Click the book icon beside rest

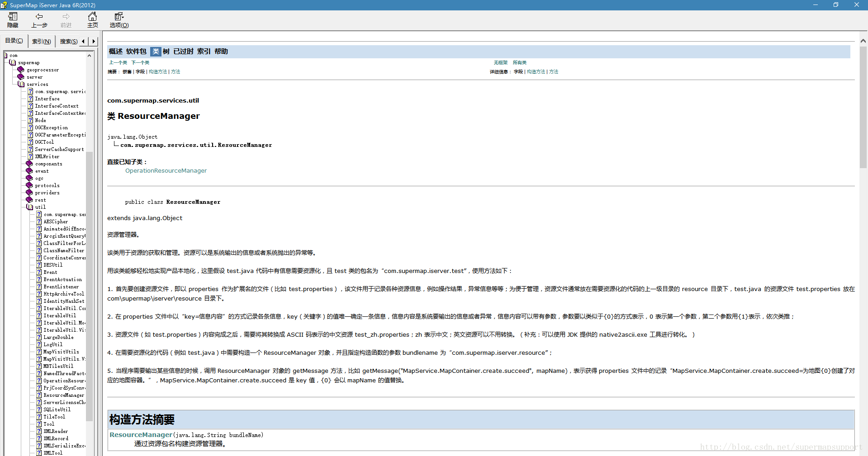[29, 200]
